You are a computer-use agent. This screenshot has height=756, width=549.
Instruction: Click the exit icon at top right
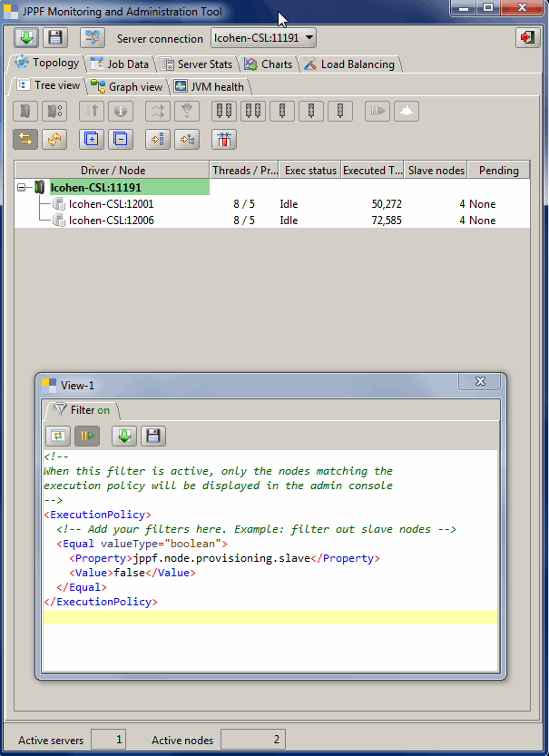click(526, 38)
